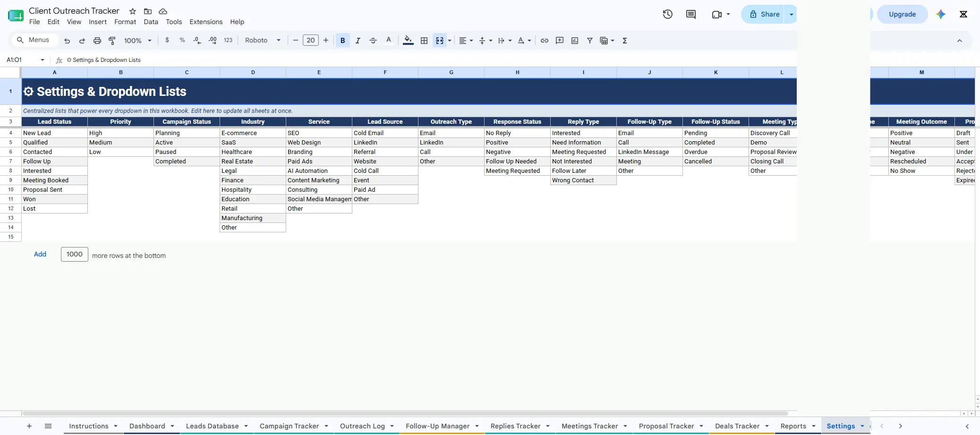Toggle strikethrough formatting
This screenshot has width=980, height=435.
pyautogui.click(x=373, y=41)
